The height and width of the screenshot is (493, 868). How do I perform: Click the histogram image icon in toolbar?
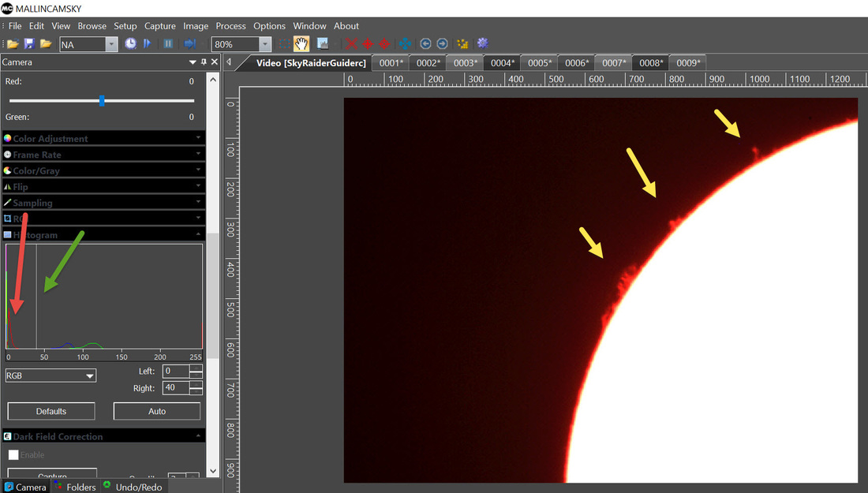[x=322, y=43]
